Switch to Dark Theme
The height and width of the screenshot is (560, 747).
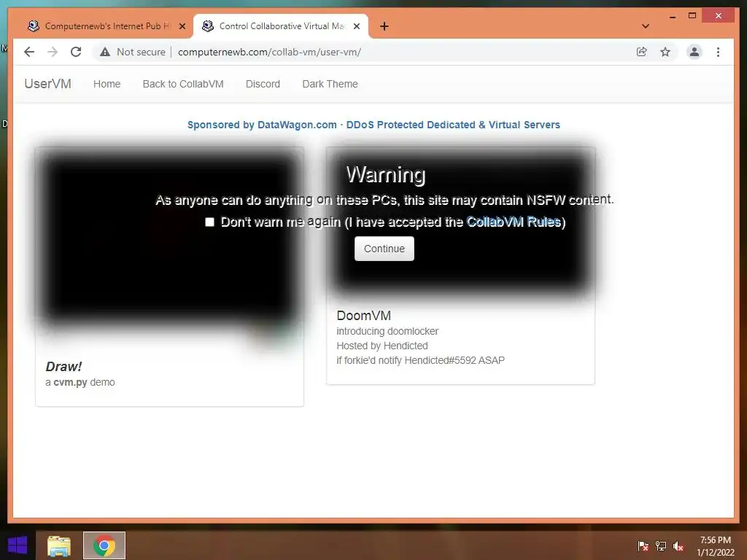330,84
